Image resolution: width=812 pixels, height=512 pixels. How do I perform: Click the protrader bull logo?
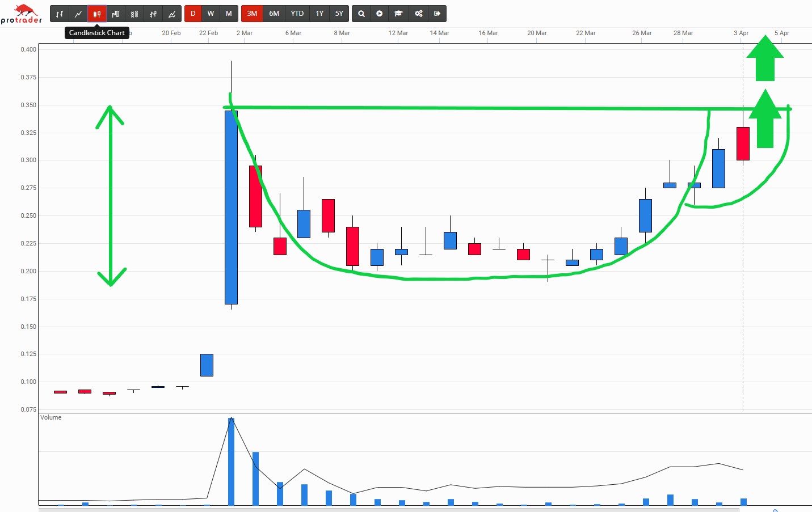[22, 14]
